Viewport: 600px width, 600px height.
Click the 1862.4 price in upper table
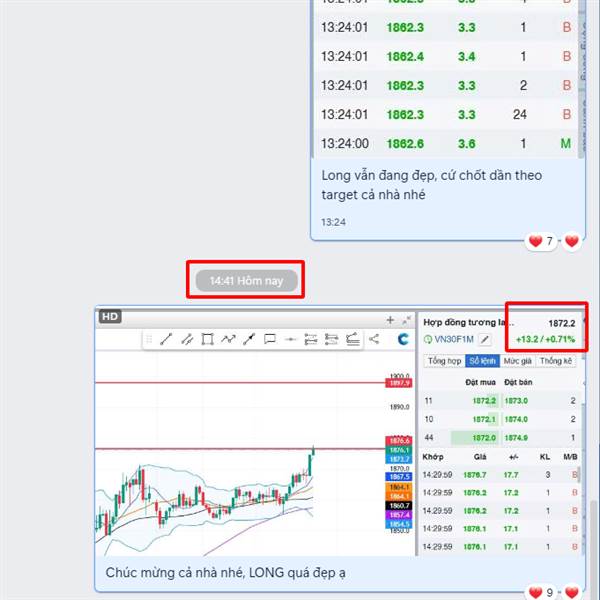click(x=405, y=57)
